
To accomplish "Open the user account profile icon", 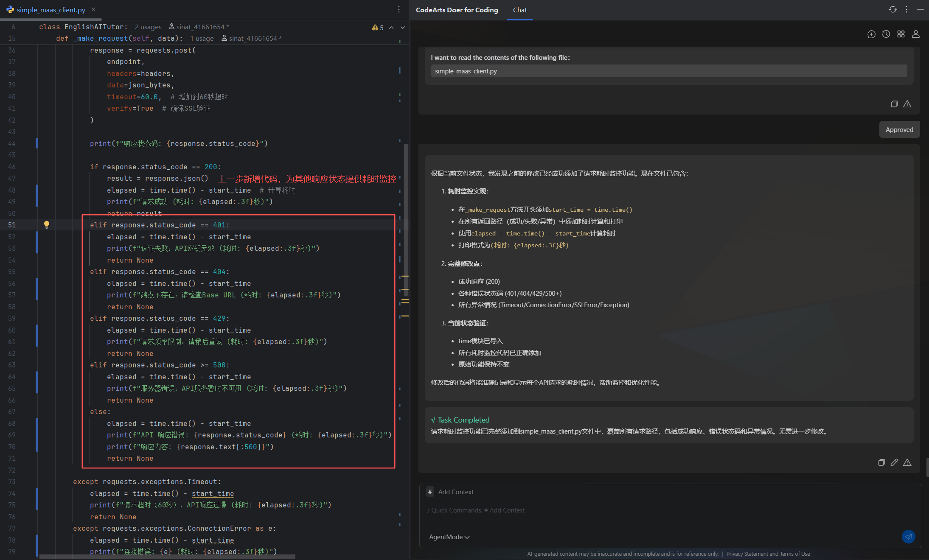I will (x=916, y=34).
